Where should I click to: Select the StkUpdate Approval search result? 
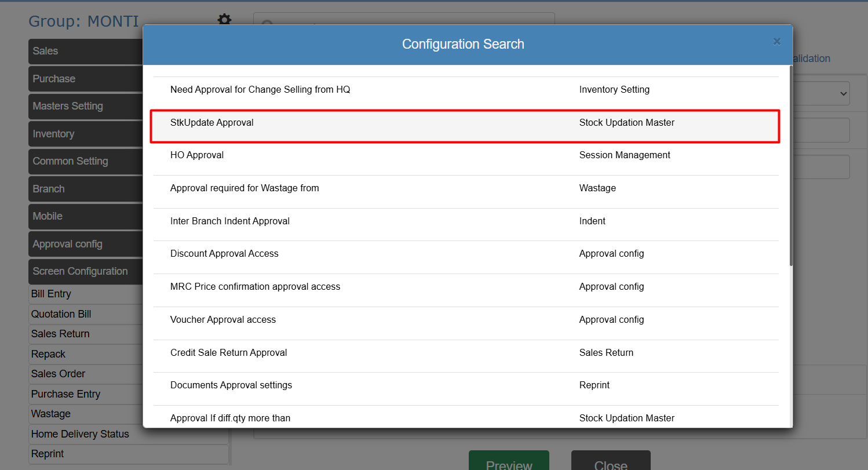(x=212, y=123)
